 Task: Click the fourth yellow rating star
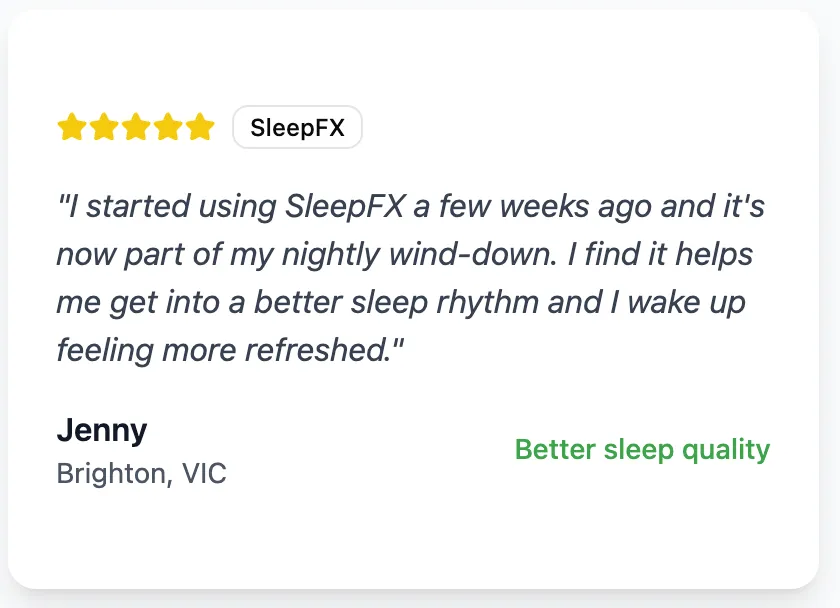pos(168,127)
